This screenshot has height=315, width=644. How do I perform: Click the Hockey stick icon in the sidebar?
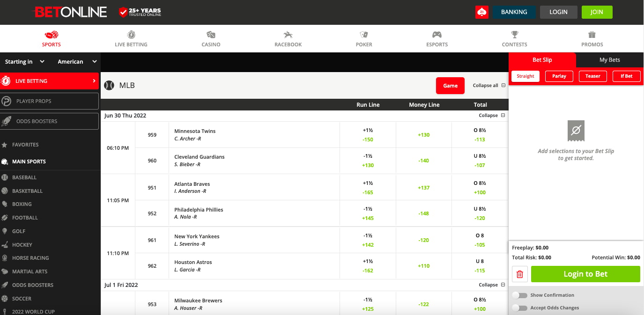coord(5,244)
